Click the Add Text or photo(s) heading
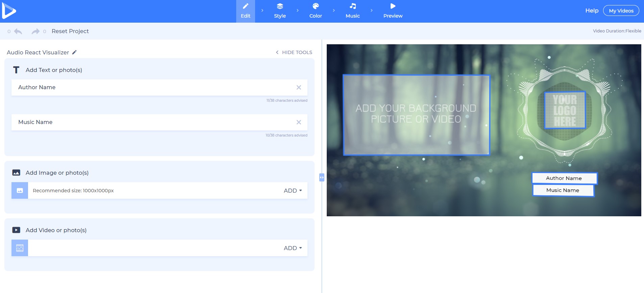 (x=54, y=70)
